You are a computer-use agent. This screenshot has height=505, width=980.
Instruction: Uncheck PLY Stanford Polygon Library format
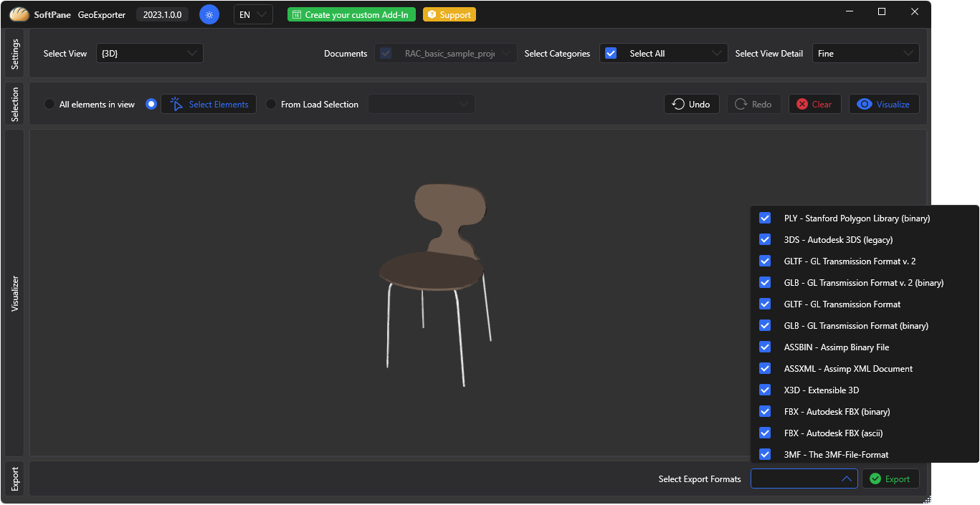(765, 218)
